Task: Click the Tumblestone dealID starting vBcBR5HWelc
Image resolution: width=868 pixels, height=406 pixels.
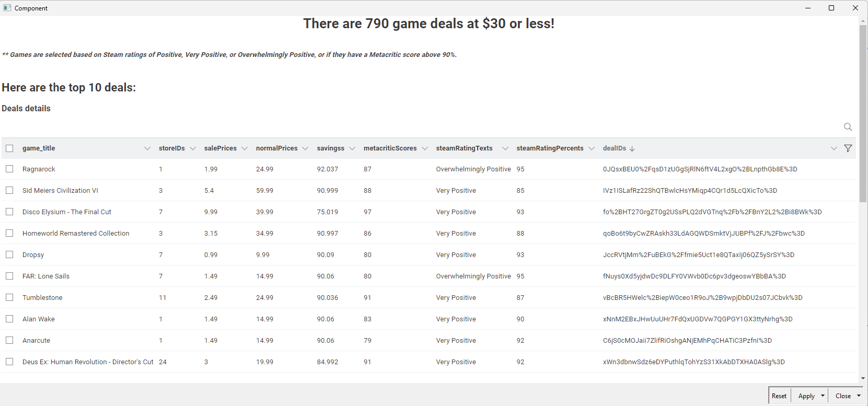Action: pos(703,297)
